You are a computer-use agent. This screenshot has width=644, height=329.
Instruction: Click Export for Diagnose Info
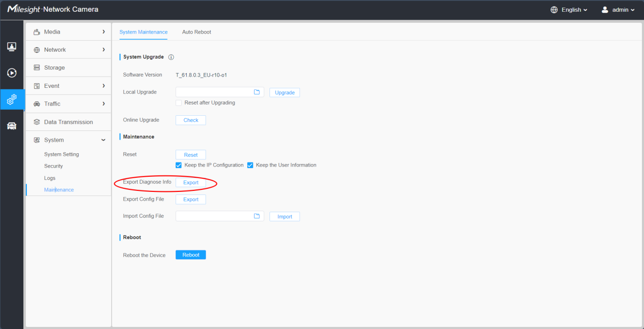point(191,182)
